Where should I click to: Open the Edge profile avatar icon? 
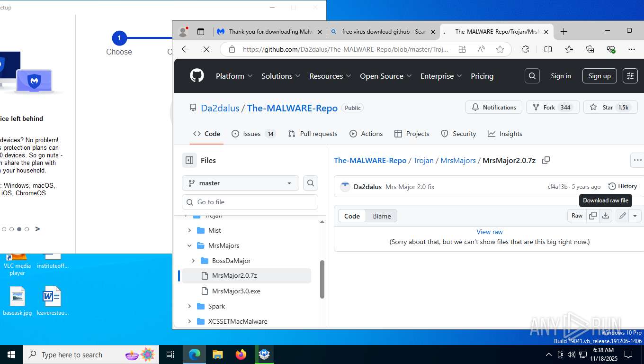coord(183,32)
